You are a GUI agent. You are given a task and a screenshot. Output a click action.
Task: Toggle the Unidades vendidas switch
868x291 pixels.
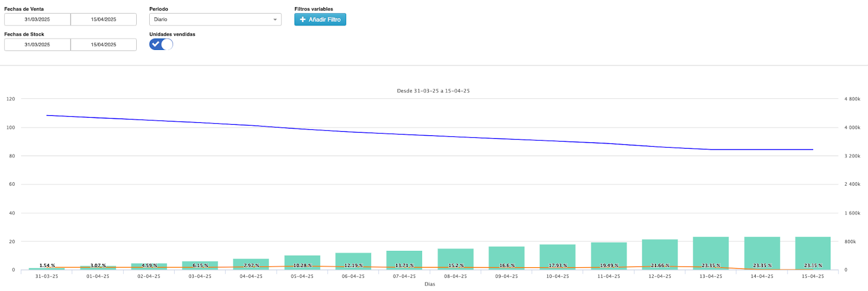161,45
